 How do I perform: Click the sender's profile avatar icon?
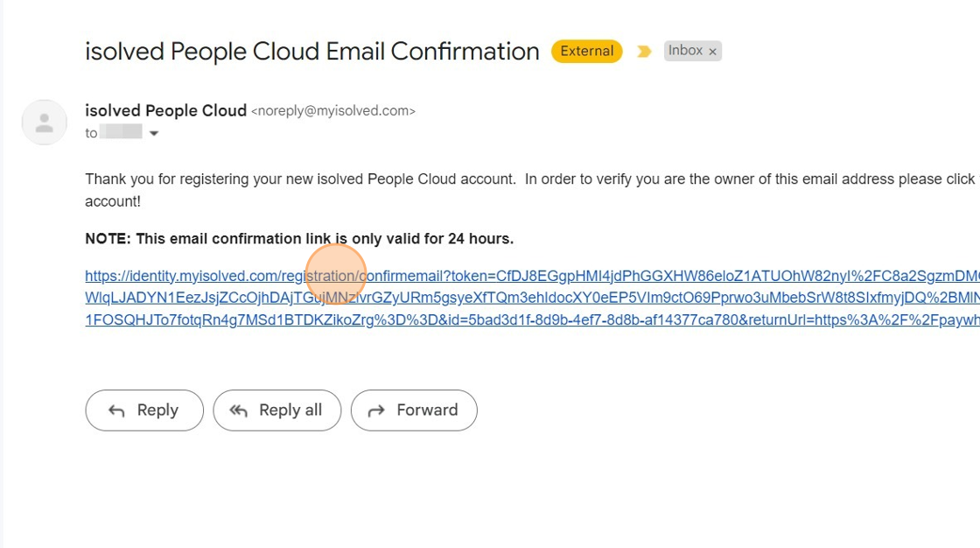pos(45,123)
